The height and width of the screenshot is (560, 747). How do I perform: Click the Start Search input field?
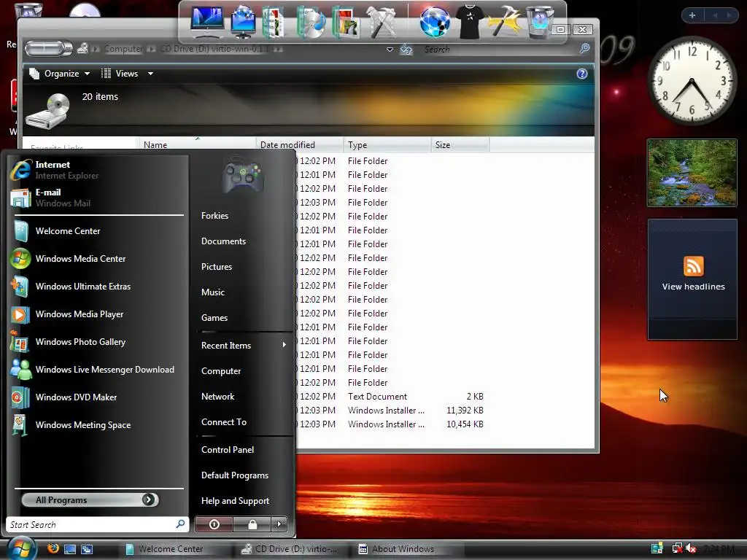click(97, 524)
